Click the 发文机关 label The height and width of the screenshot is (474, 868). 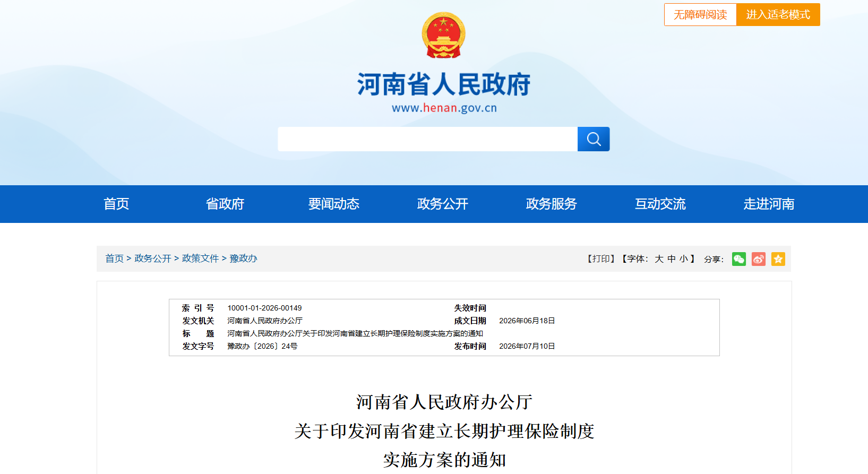(x=198, y=321)
